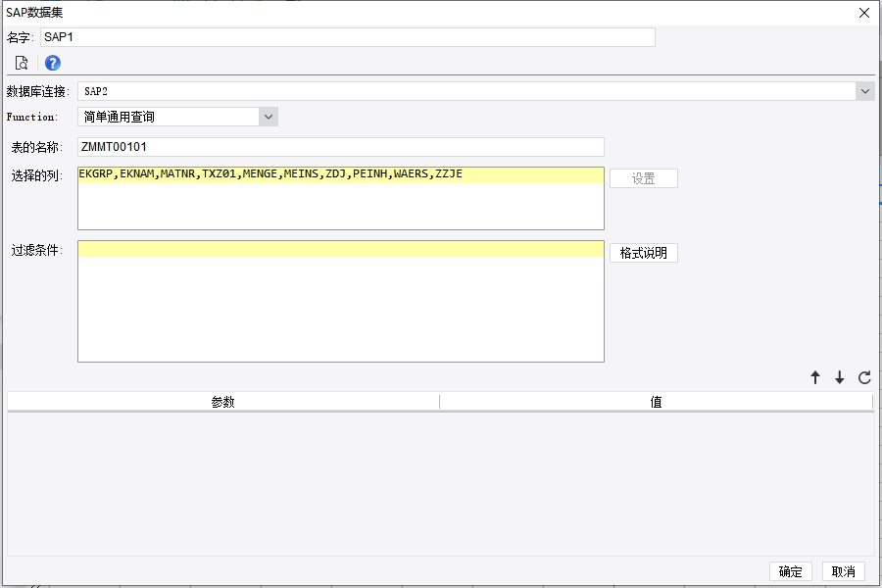
Task: Move parameter down with down arrow
Action: point(839,377)
